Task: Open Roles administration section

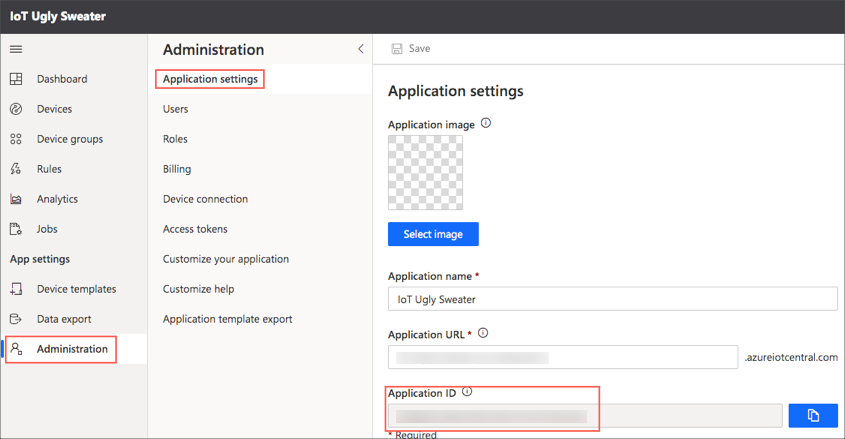Action: tap(175, 139)
